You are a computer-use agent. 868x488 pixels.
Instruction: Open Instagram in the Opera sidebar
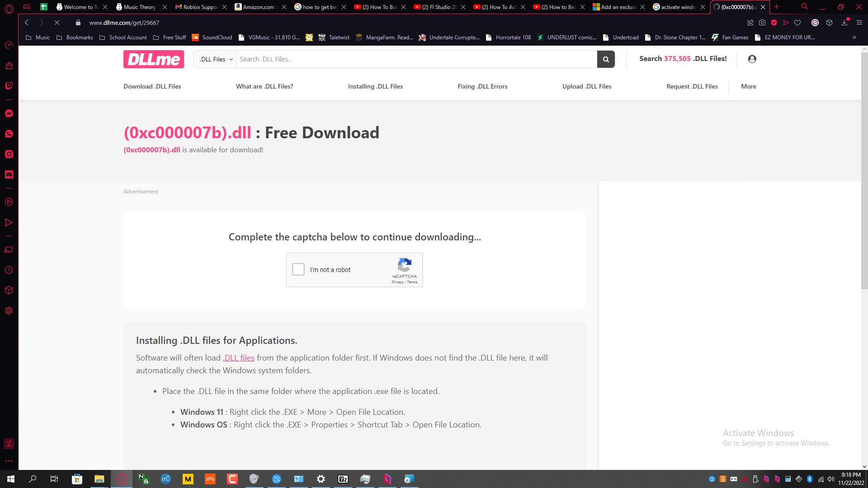point(9,154)
